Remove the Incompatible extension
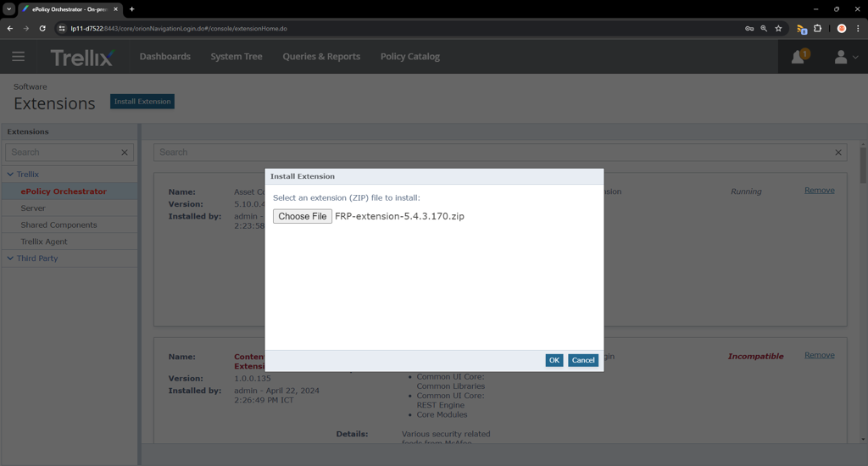This screenshot has height=466, width=868. click(x=820, y=355)
